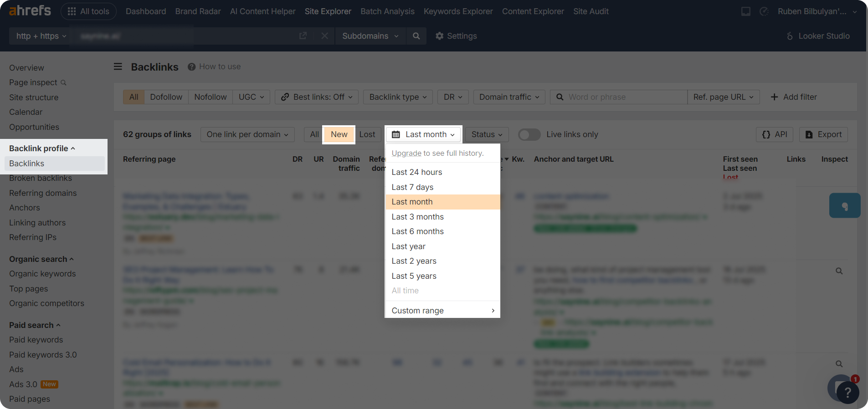
Task: Click the Upgrade link in the date menu
Action: coord(406,153)
